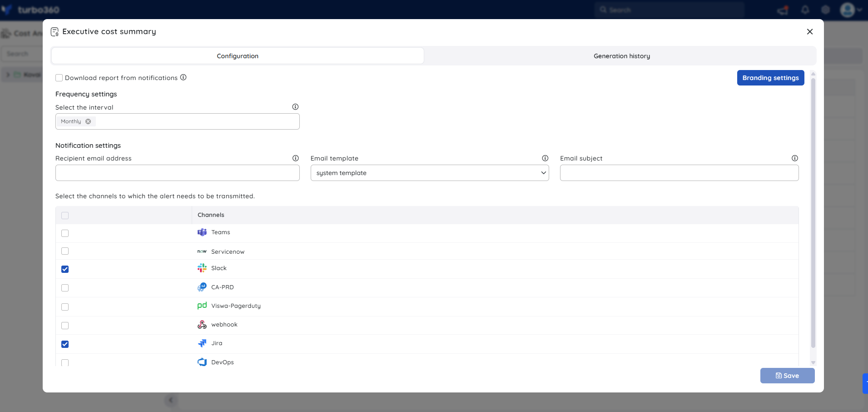The width and height of the screenshot is (868, 412).
Task: Enable Download report from notifications checkbox
Action: tap(59, 78)
